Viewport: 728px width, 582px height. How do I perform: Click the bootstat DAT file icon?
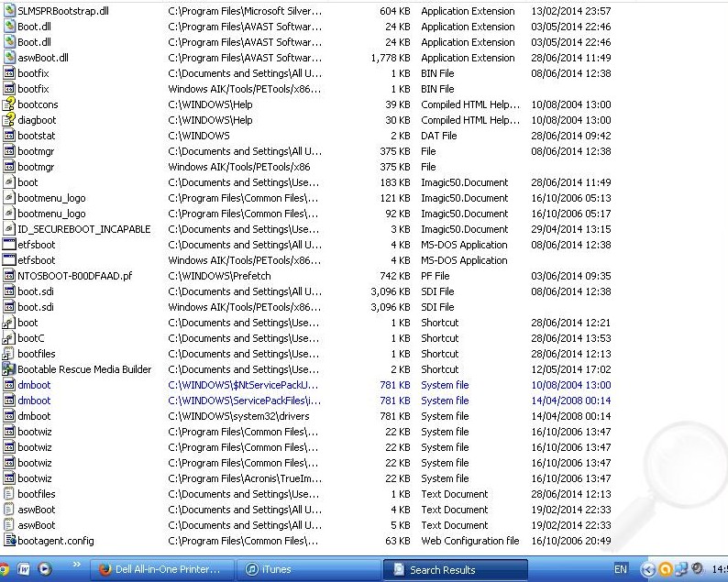9,136
